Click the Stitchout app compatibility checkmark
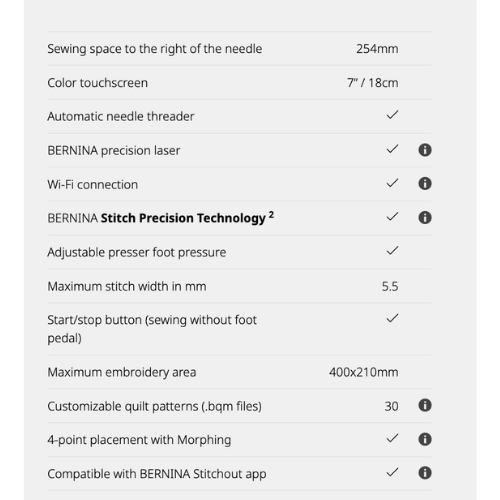 click(392, 472)
